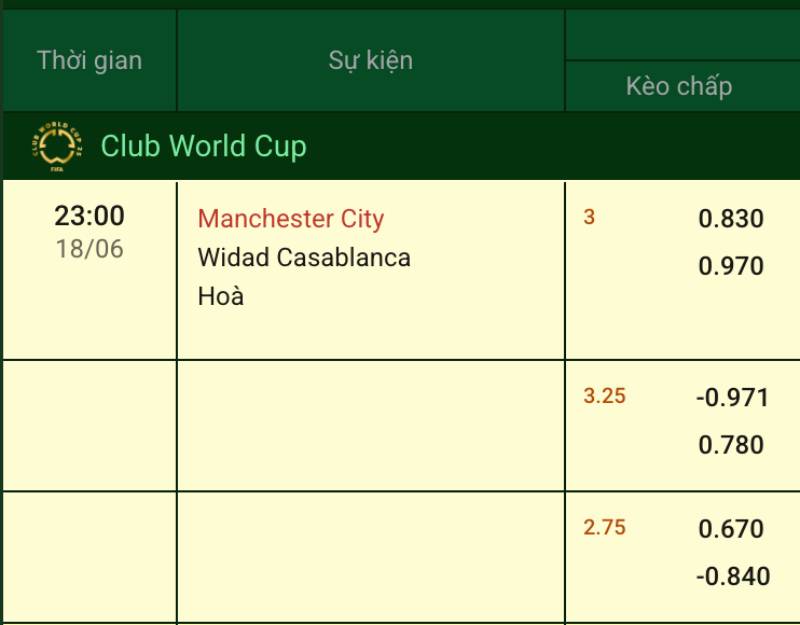This screenshot has width=800, height=625.
Task: Click the Thời gian column header
Action: pyautogui.click(x=89, y=60)
